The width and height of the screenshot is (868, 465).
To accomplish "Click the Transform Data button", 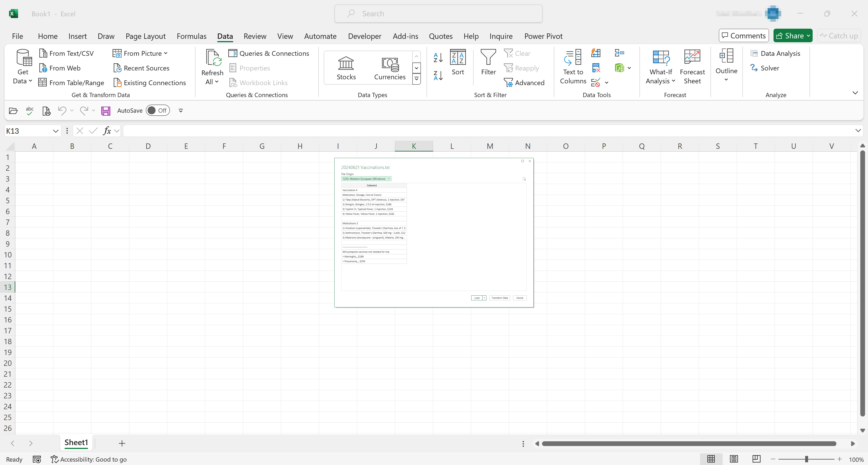I will (x=499, y=298).
